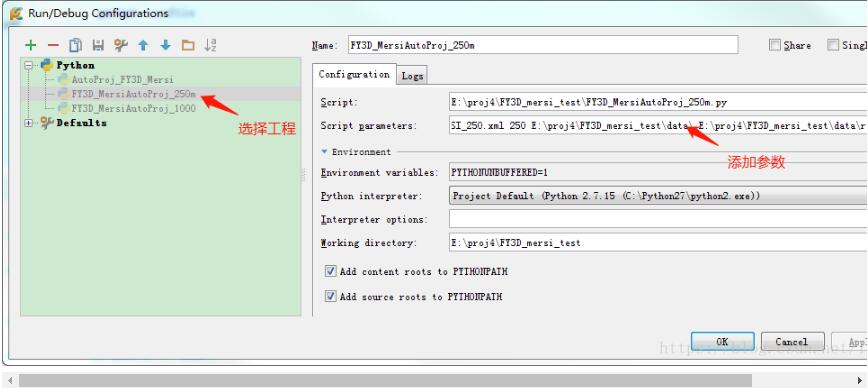Save configuration using floppy disk icon
868x388 pixels.
pos(98,45)
